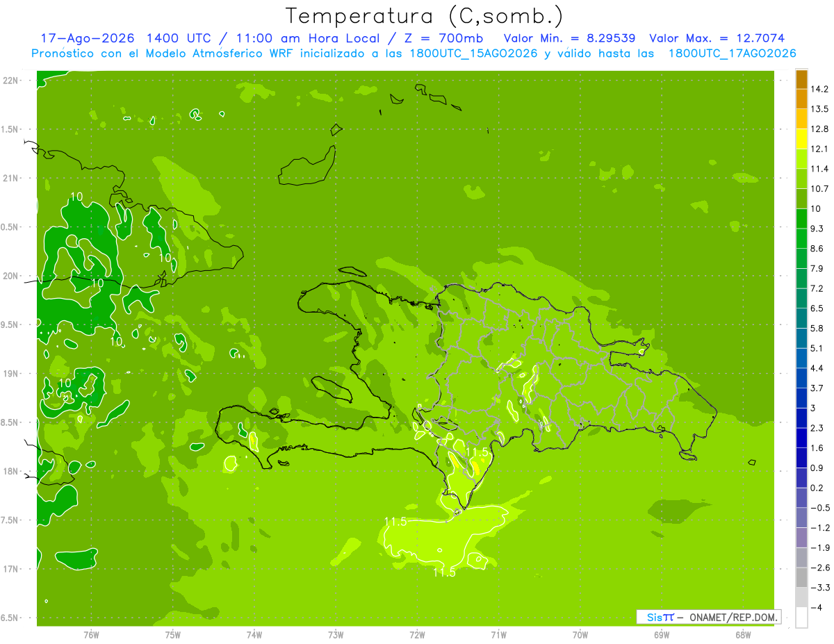Click "11:00 am Hora Local" text
Screen dimensions: 834x644
coord(305,38)
